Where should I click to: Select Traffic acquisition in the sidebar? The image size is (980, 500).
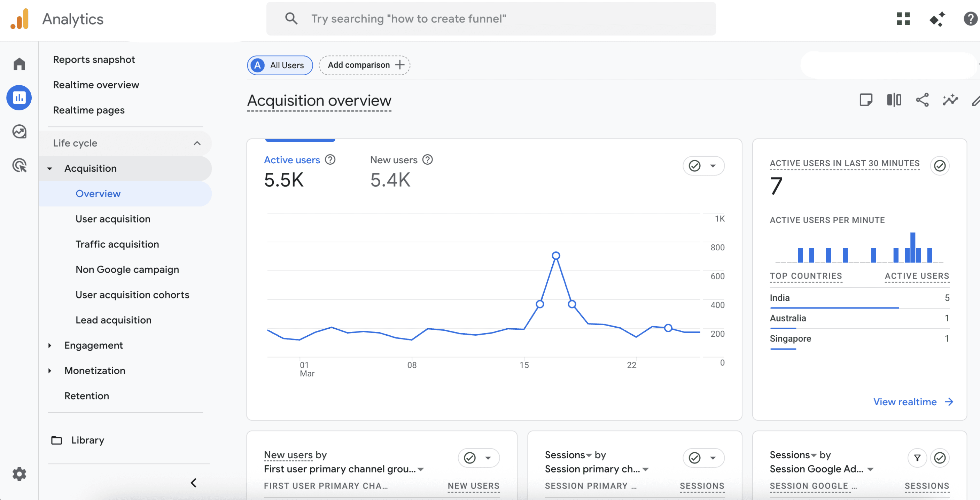click(117, 244)
